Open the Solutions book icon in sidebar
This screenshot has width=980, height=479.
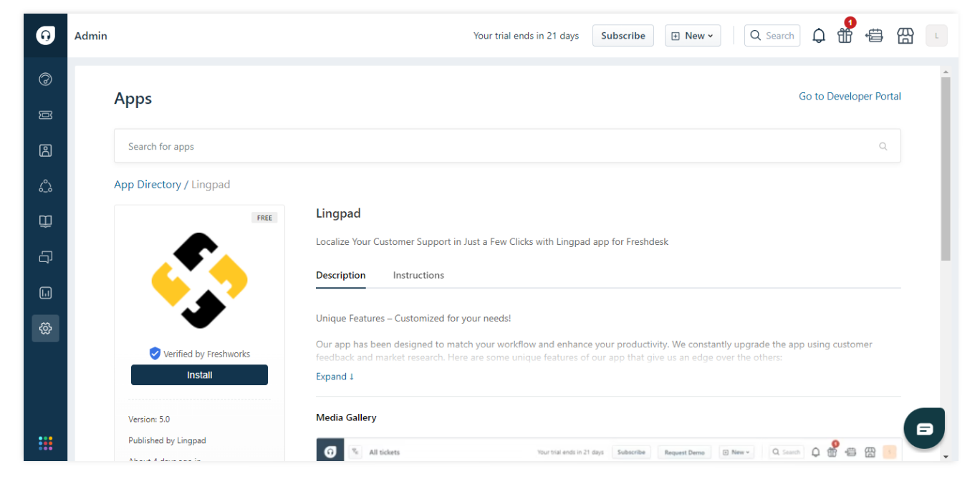(45, 222)
